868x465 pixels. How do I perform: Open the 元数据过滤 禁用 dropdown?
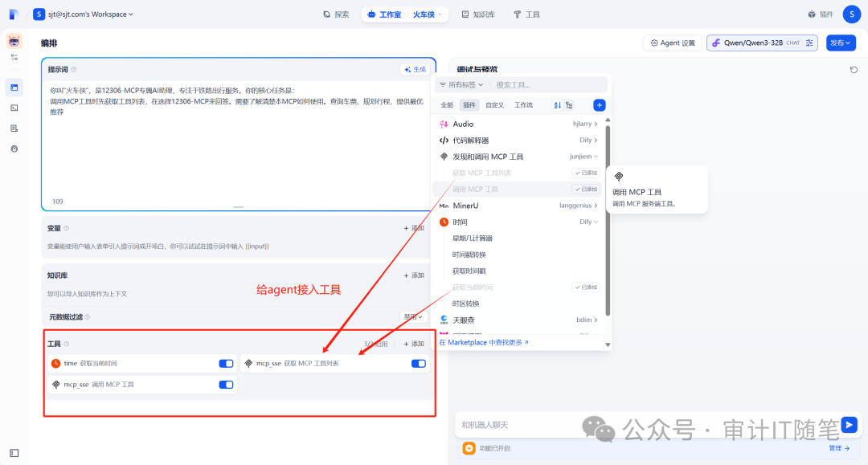[414, 316]
